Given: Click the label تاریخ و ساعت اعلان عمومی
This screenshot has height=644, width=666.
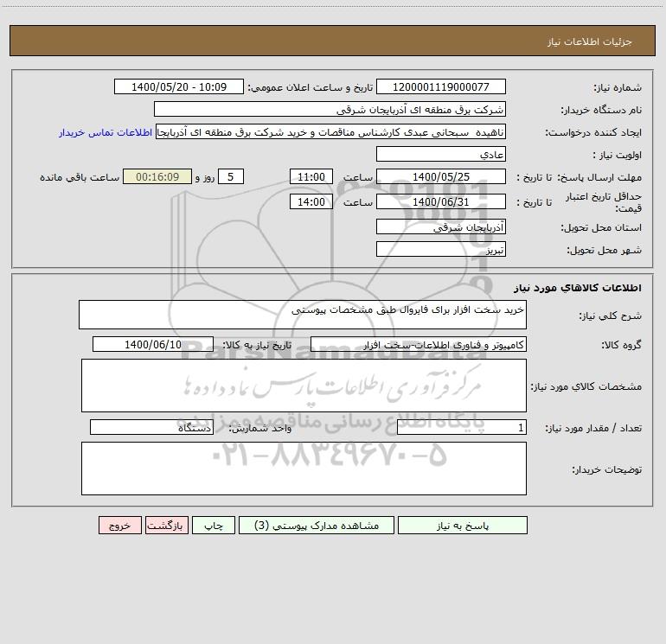Looking at the screenshot, I should click(311, 88).
